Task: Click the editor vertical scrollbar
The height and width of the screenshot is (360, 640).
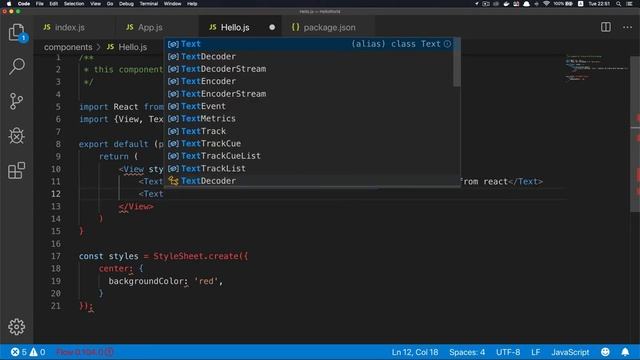Action: coord(635,135)
